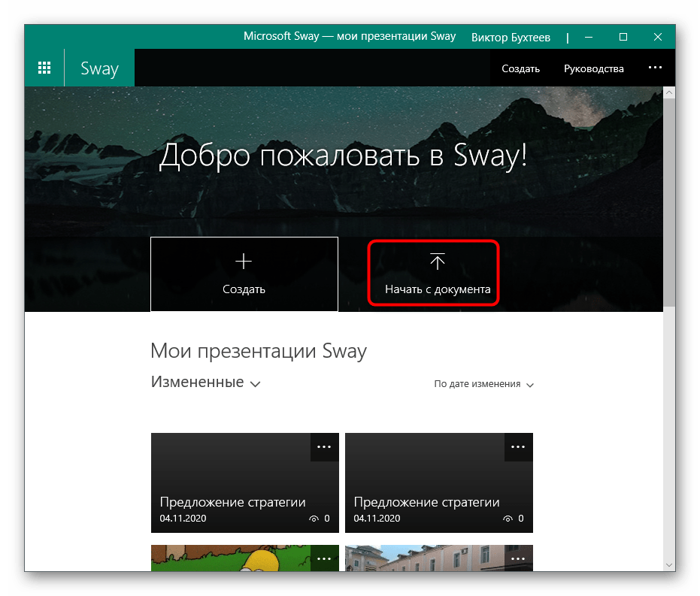Maximize the Sway window
Image resolution: width=700 pixels, height=596 pixels.
tap(623, 37)
